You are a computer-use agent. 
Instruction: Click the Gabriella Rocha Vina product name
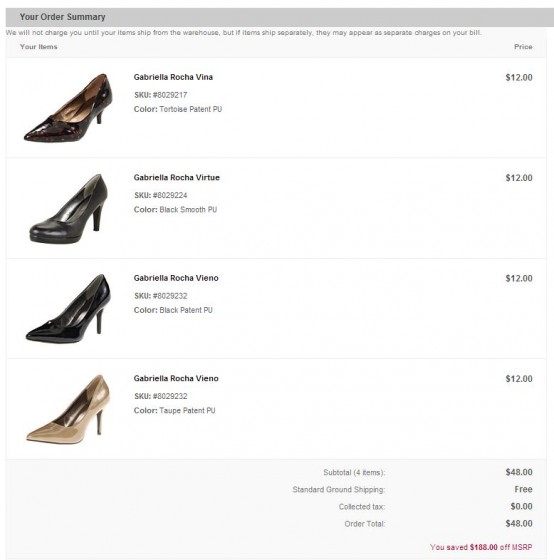[173, 77]
